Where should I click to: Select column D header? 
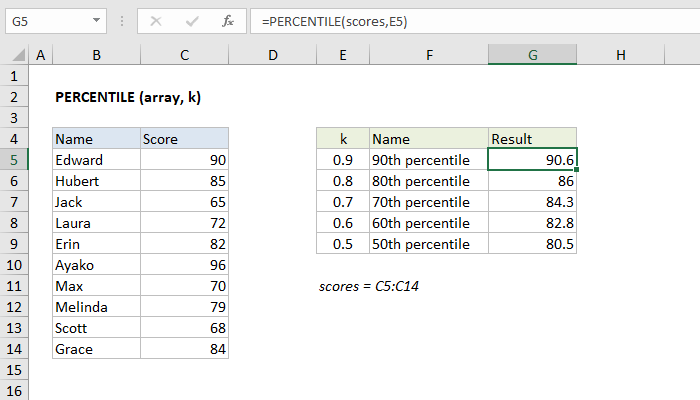pyautogui.click(x=273, y=55)
